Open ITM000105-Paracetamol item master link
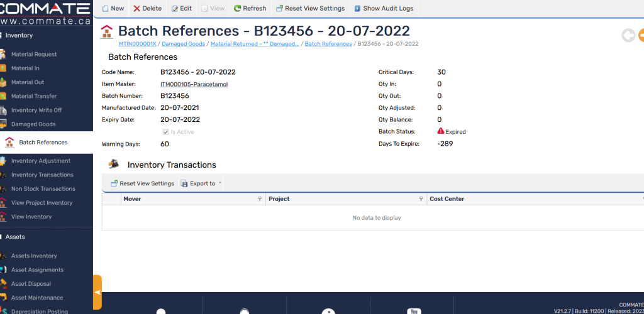 pos(194,84)
